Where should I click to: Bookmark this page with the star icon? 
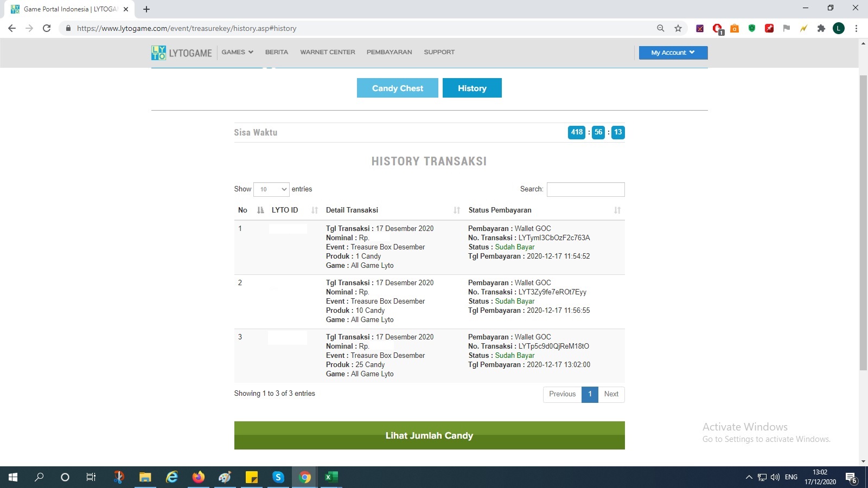pos(678,28)
